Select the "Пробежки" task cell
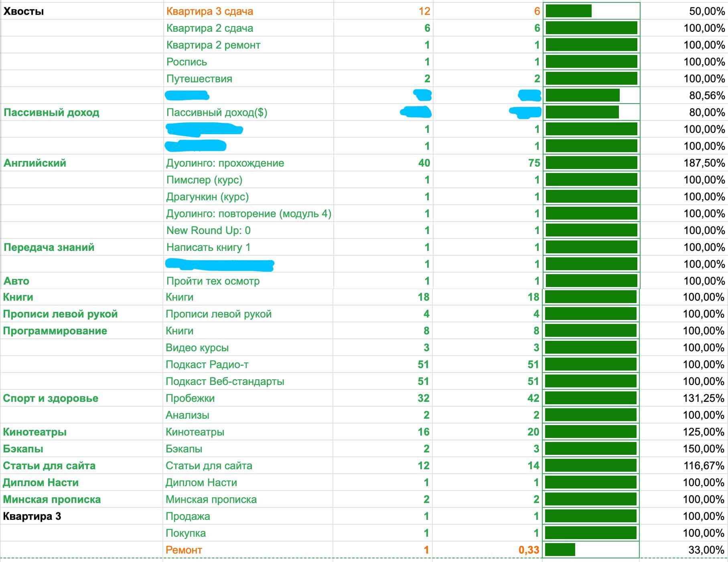This screenshot has width=728, height=562. point(190,398)
